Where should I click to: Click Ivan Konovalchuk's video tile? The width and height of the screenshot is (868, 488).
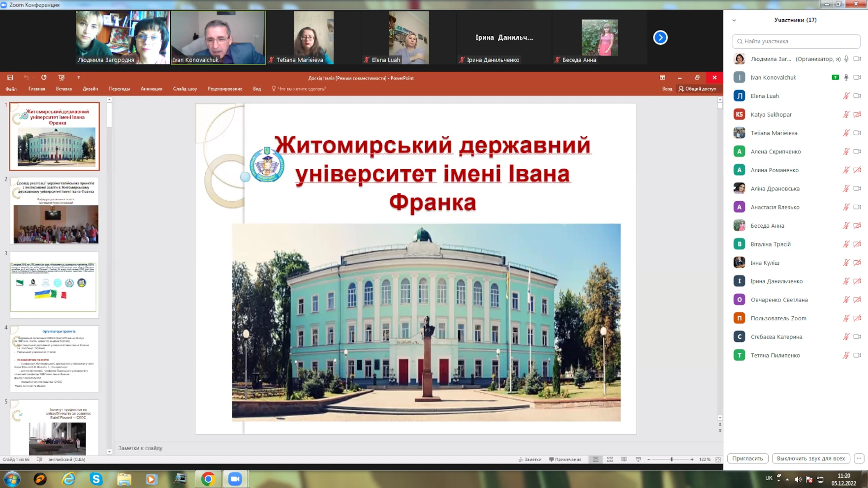tap(218, 38)
